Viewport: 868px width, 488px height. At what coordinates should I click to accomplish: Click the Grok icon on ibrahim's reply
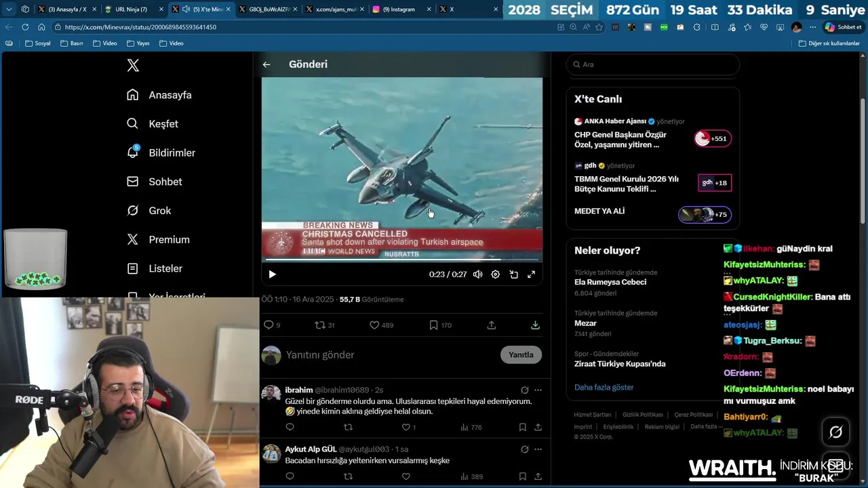click(x=524, y=390)
